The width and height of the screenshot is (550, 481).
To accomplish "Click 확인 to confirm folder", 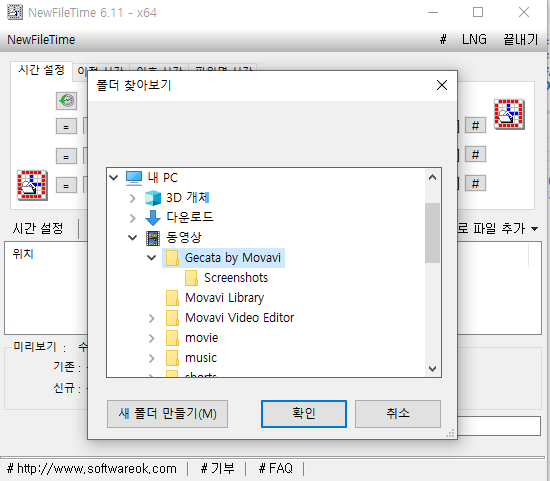I will coord(304,414).
